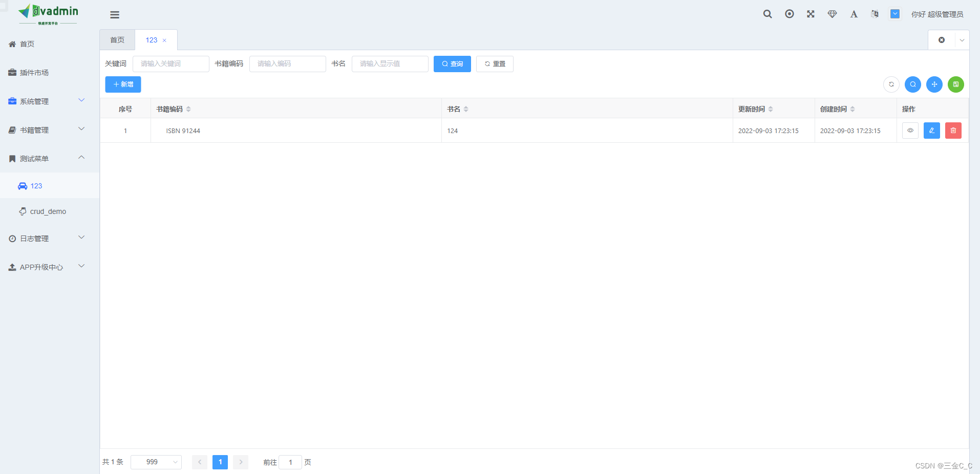Image resolution: width=980 pixels, height=474 pixels.
Task: Select page 1 in pagination
Action: pos(220,462)
